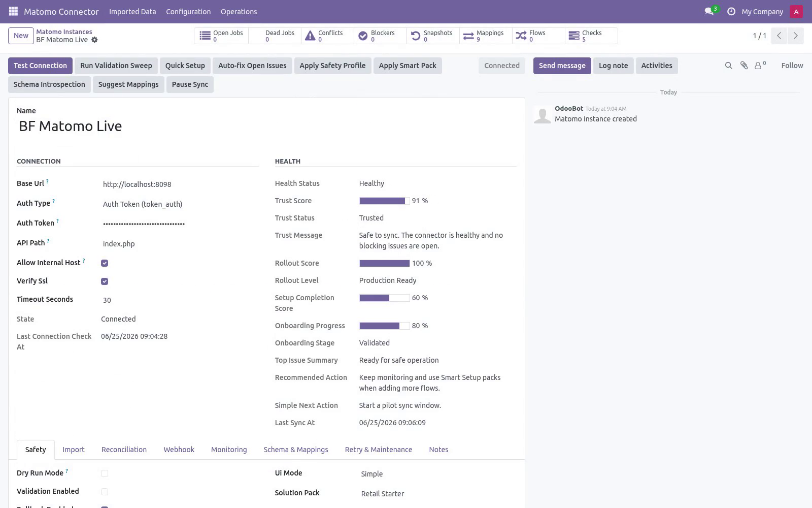The height and width of the screenshot is (508, 812).
Task: Click the Matomo Instances breadcrumb link
Action: [64, 31]
